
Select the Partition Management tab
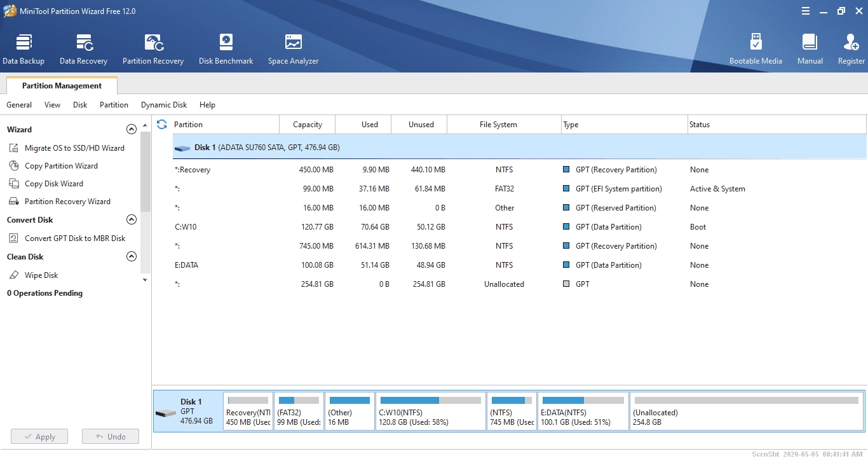62,86
